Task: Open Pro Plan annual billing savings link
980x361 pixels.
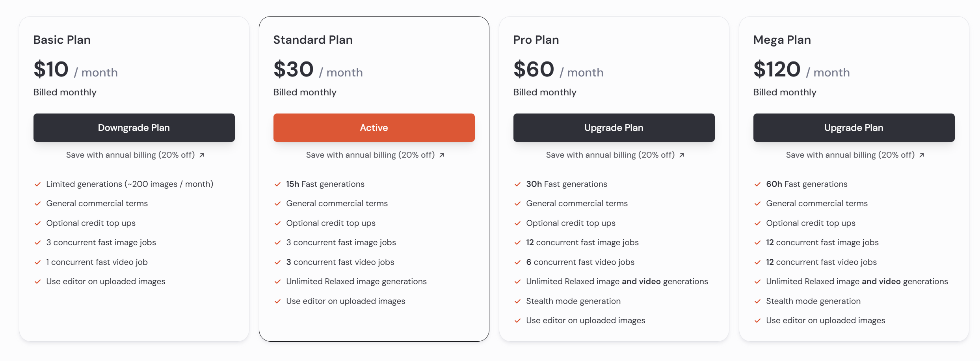Action: 615,155
